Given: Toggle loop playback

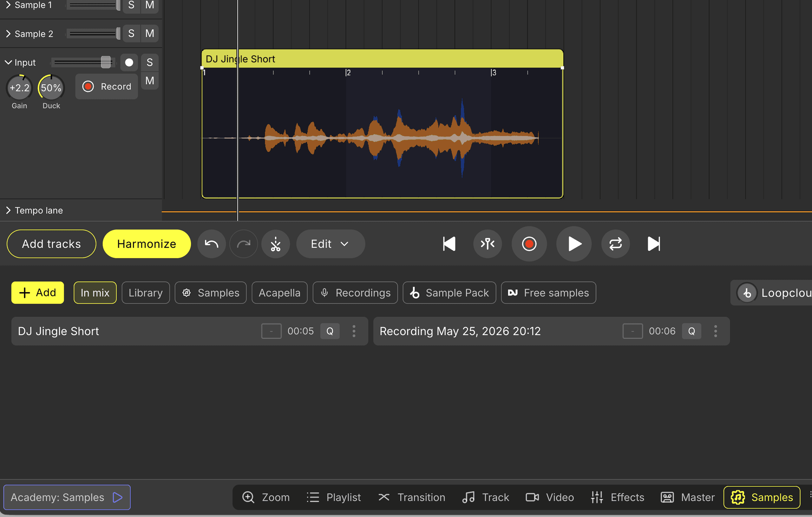Looking at the screenshot, I should [x=615, y=244].
